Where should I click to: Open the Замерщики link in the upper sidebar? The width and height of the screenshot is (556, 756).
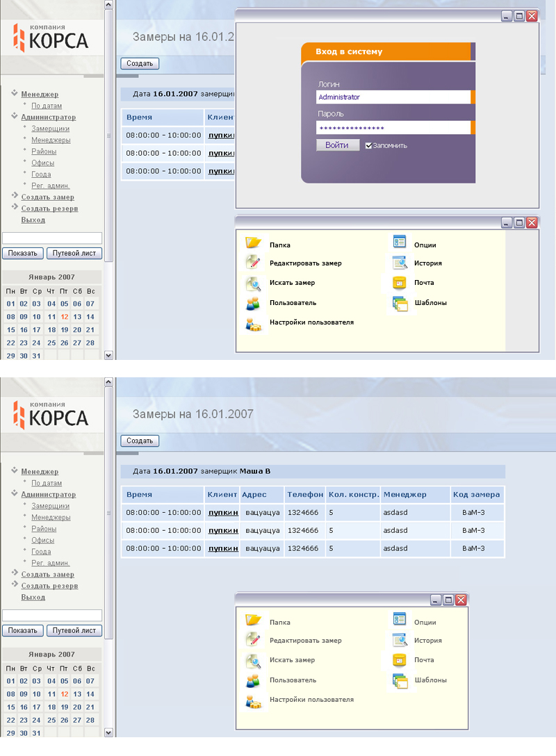tap(51, 129)
